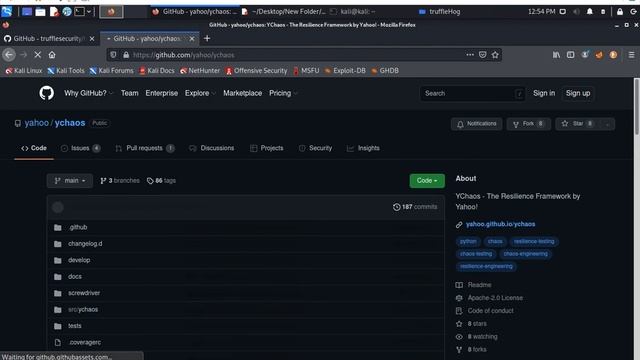Fork the ychaos repository

pyautogui.click(x=528, y=124)
